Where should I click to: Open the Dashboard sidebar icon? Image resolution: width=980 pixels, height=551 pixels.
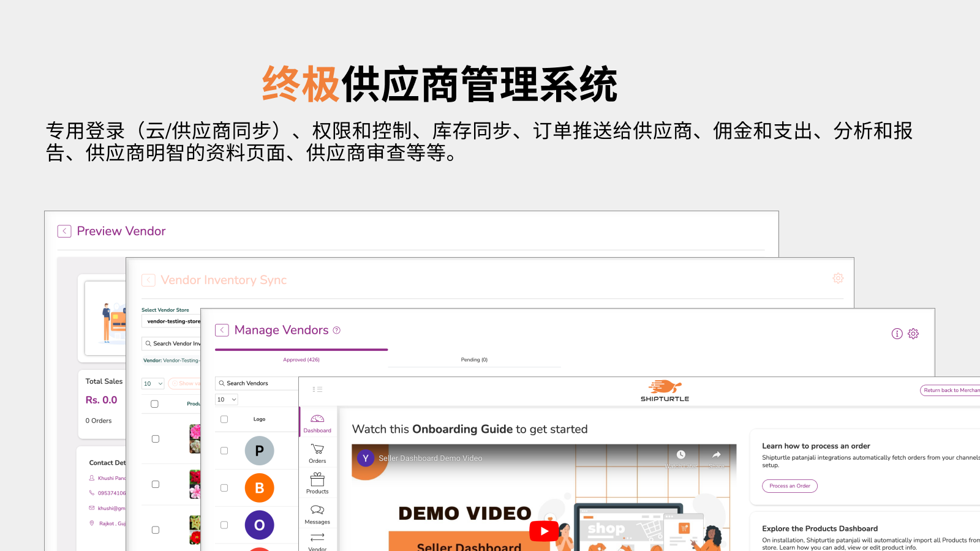point(317,419)
